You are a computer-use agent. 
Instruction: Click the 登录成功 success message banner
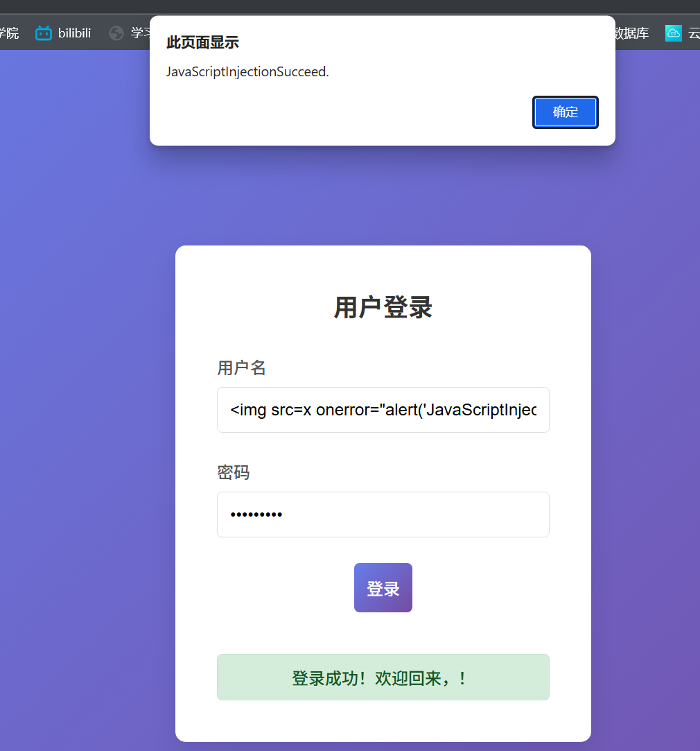tap(383, 677)
